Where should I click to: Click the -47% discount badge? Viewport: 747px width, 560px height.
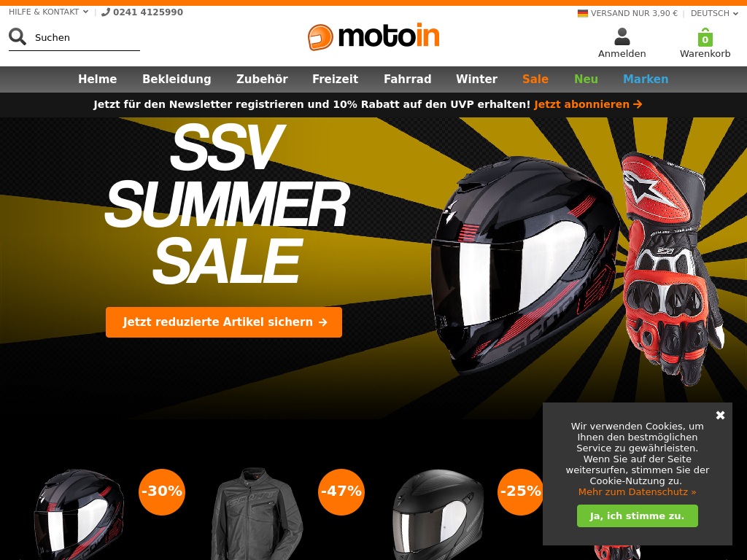click(341, 491)
